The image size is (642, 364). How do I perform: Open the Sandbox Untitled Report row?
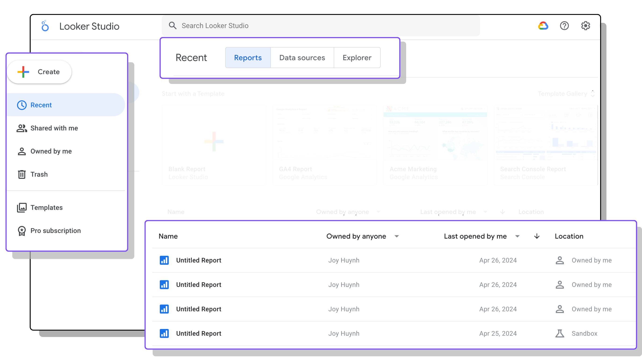tap(198, 333)
